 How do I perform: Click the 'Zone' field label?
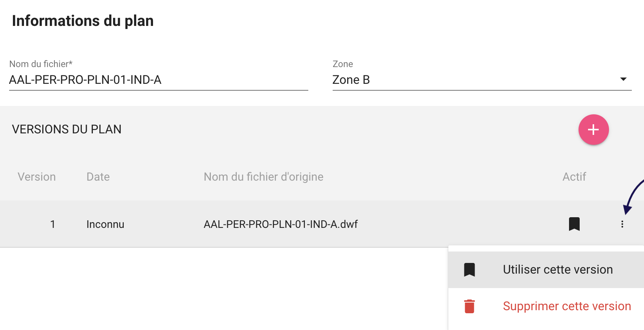[343, 64]
